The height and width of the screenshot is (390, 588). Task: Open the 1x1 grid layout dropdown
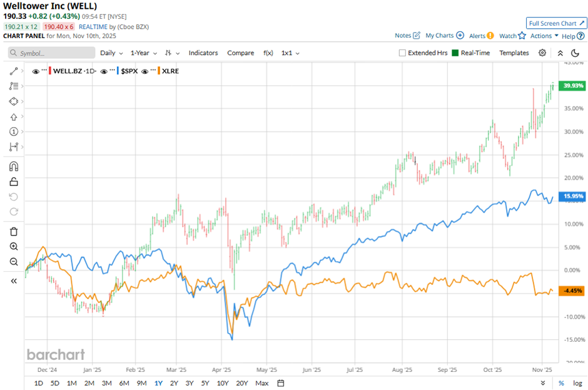290,53
